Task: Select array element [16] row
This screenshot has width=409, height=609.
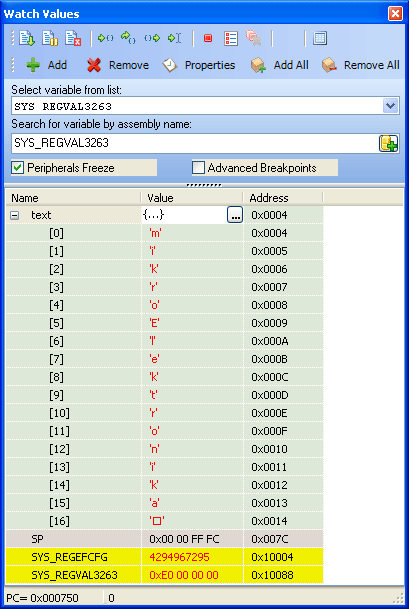Action: (x=164, y=521)
